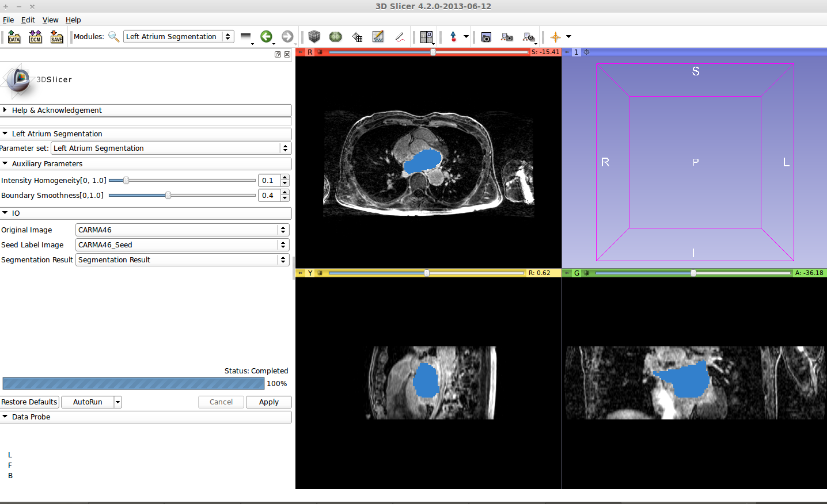Toggle the pin icon on Red slice view

300,52
